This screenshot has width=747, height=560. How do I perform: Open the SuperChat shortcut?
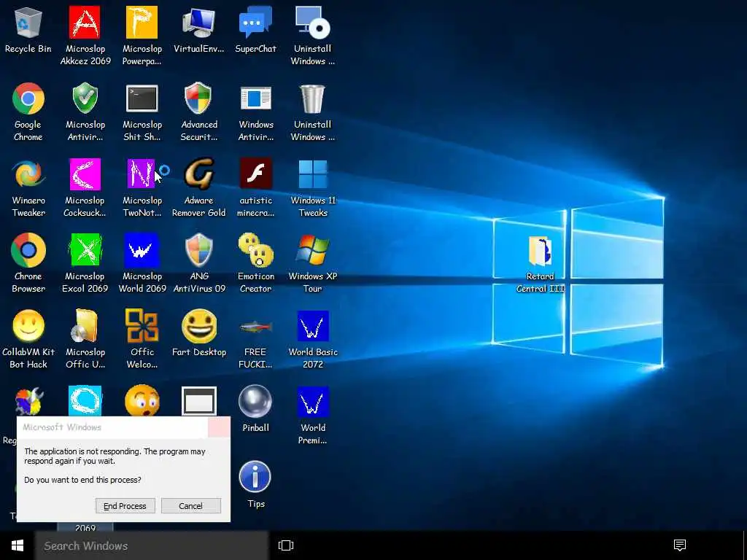[255, 23]
